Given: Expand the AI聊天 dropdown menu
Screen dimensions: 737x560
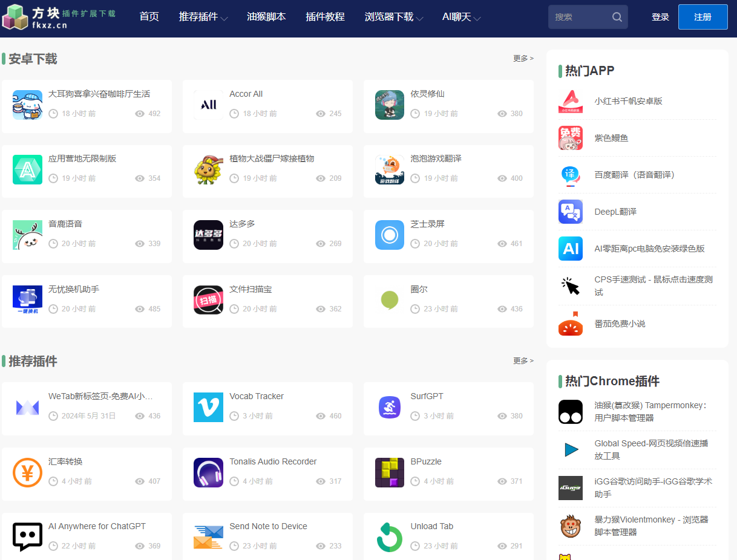Looking at the screenshot, I should 462,17.
